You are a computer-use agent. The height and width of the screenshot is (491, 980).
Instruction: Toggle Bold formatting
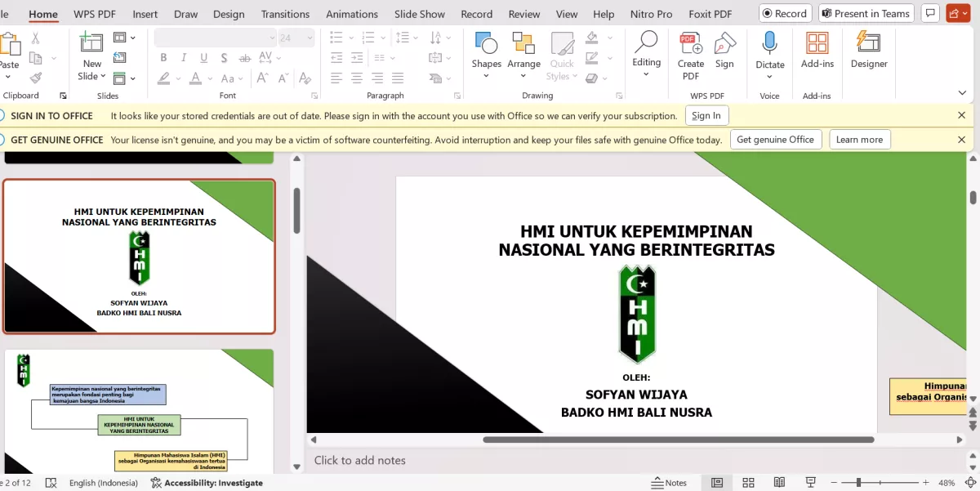pos(163,57)
